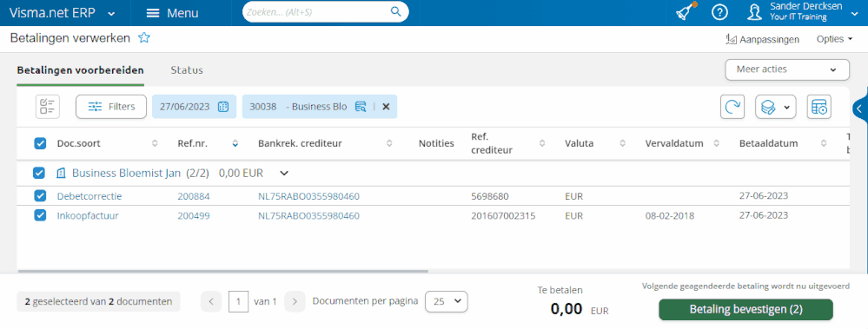Remove the Business Blo creditor filter
Viewport: 868px width, 329px height.
[386, 107]
